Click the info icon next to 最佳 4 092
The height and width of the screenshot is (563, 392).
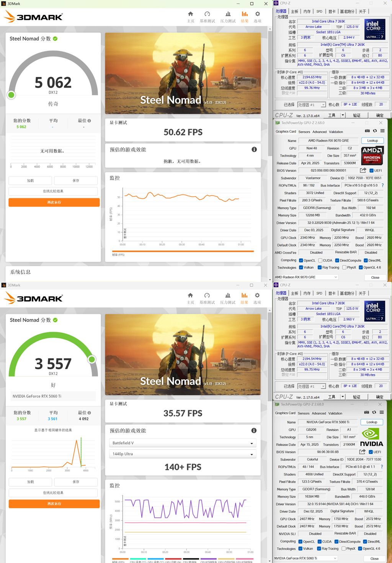tap(89, 412)
